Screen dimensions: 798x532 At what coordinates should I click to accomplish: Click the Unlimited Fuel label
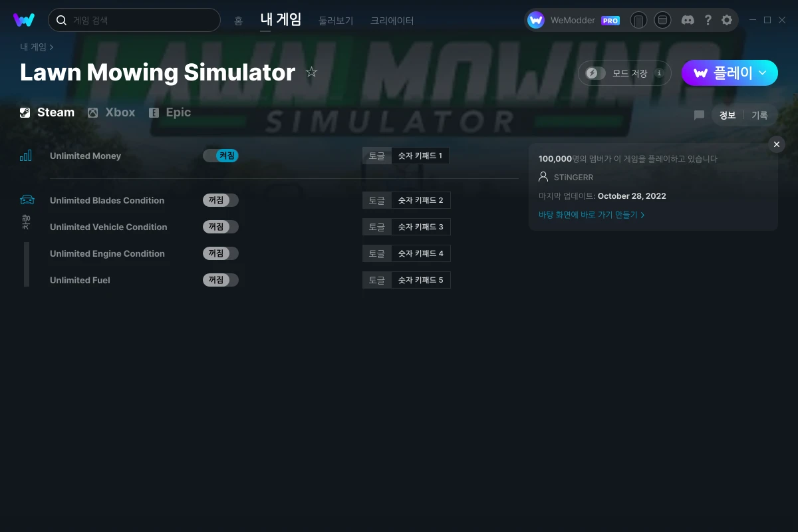pos(80,280)
